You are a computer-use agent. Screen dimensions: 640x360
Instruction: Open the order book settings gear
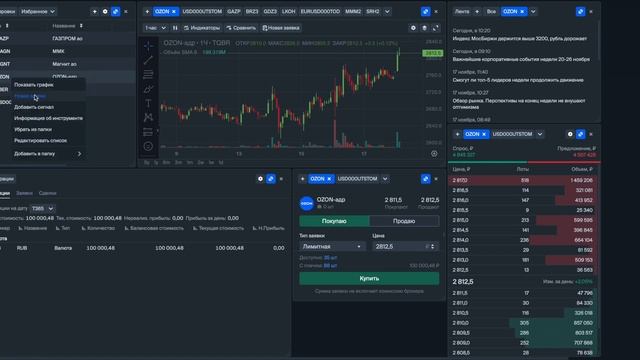[x=570, y=134]
